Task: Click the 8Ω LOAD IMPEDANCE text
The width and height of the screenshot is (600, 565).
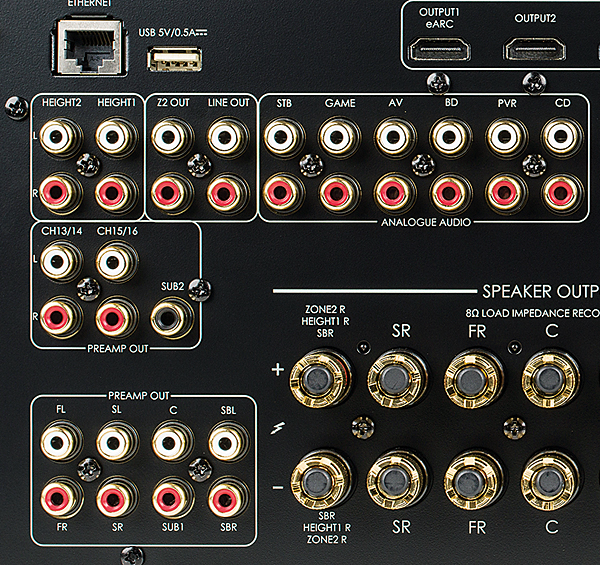Action: tap(533, 313)
